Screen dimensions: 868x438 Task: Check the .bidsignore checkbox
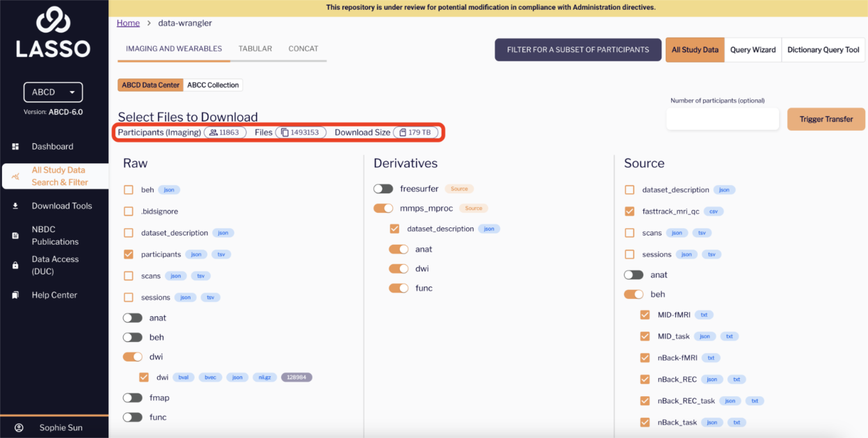(x=128, y=211)
